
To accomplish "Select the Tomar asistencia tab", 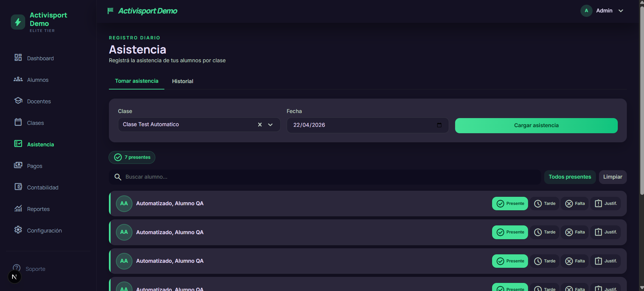I will pyautogui.click(x=136, y=81).
